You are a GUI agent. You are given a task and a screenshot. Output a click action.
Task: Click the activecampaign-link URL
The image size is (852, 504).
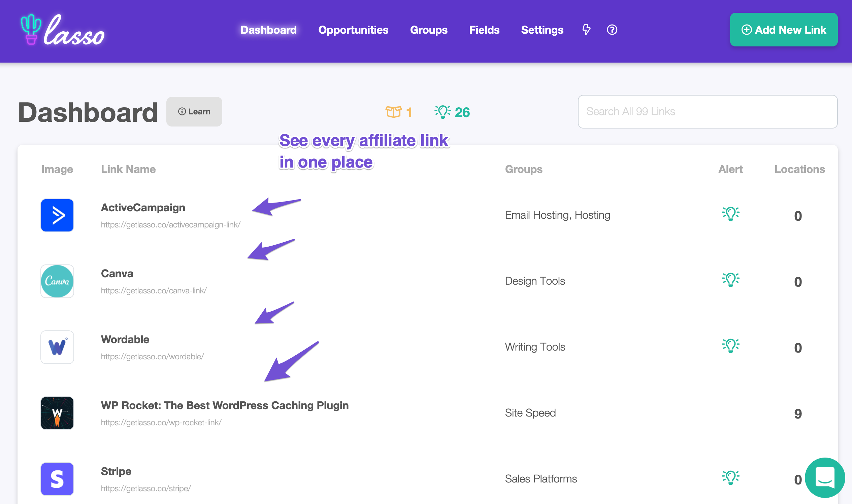[171, 225]
